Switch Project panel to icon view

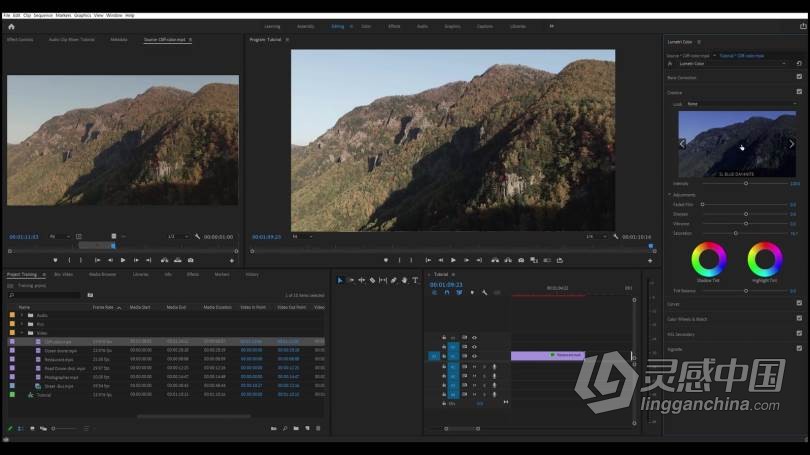click(x=32, y=428)
